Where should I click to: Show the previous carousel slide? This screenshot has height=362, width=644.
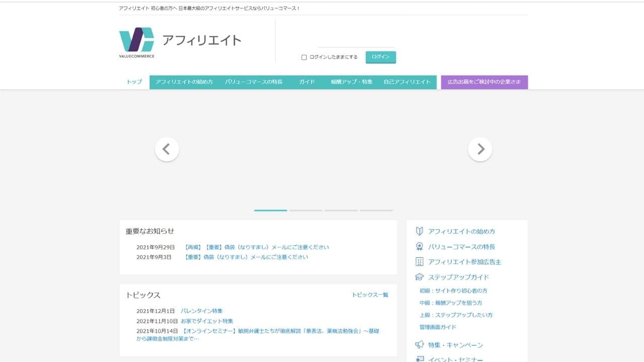pyautogui.click(x=167, y=149)
